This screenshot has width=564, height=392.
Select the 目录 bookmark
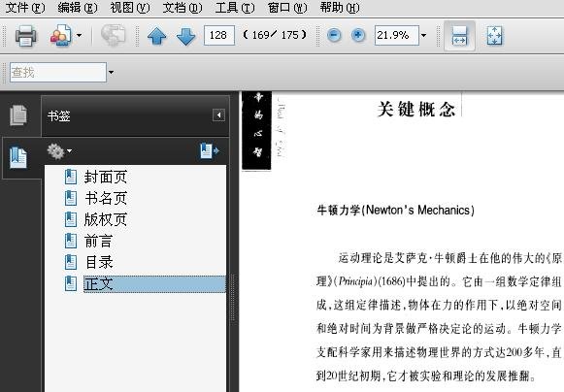pyautogui.click(x=99, y=262)
